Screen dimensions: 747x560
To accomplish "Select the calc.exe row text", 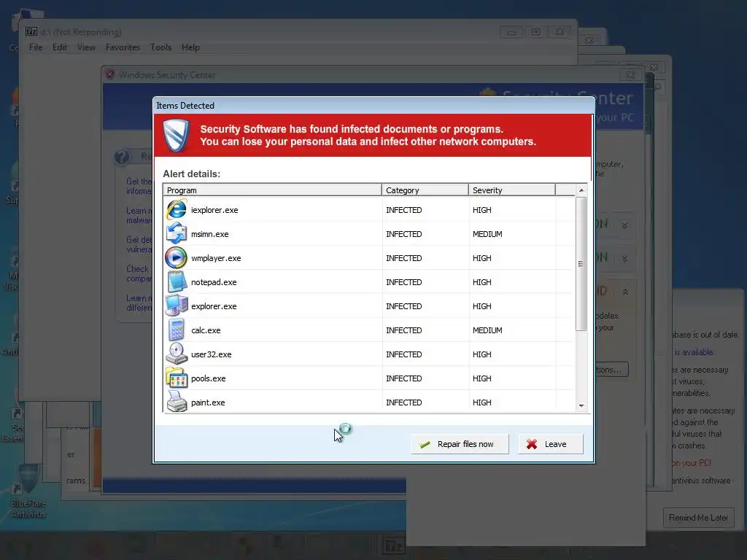I will [206, 330].
